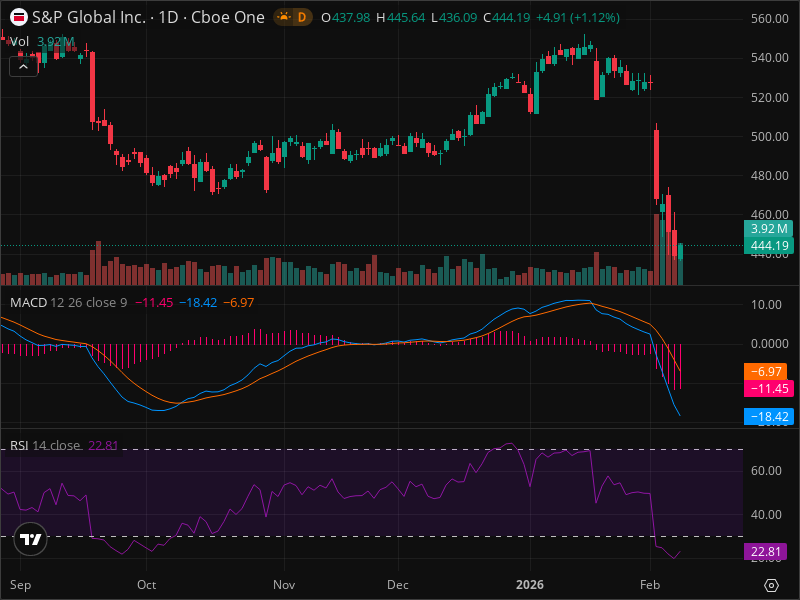
Task: Click the 10.00 MACD axis label
Action: (766, 305)
